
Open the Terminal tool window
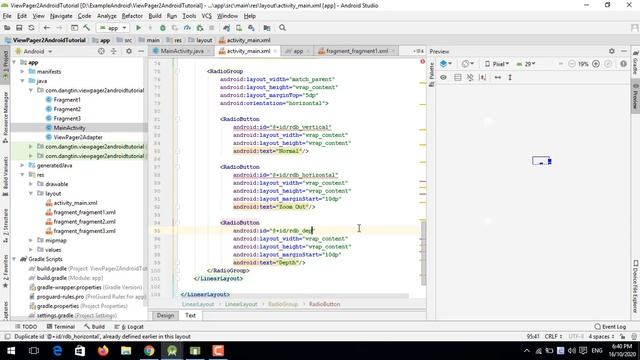[x=60, y=327]
